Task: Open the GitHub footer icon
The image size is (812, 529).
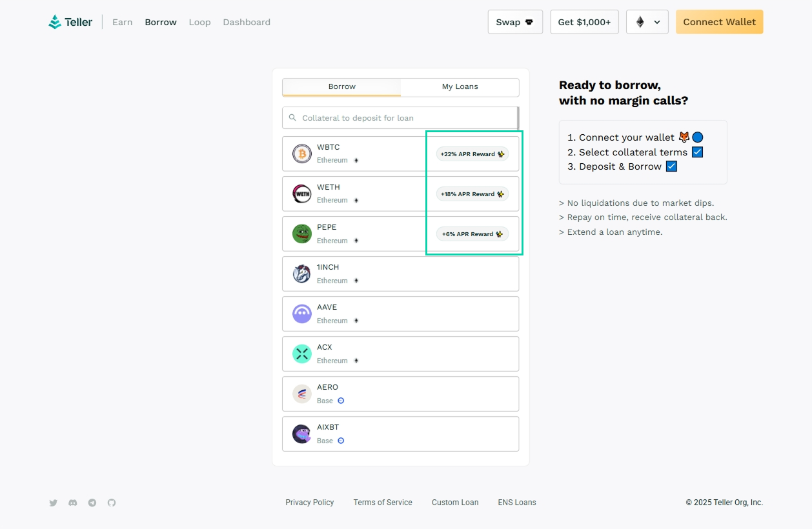Action: (112, 503)
